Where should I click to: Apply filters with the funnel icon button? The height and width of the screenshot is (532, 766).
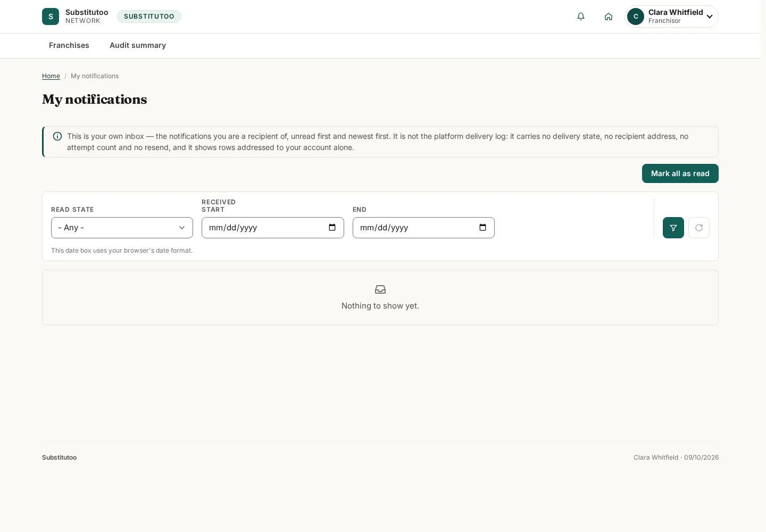point(673,228)
